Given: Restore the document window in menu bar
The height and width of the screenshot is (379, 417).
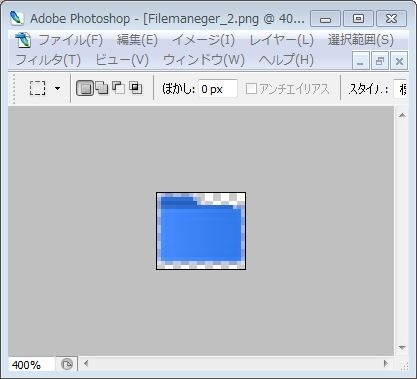Looking at the screenshot, I should tap(380, 61).
